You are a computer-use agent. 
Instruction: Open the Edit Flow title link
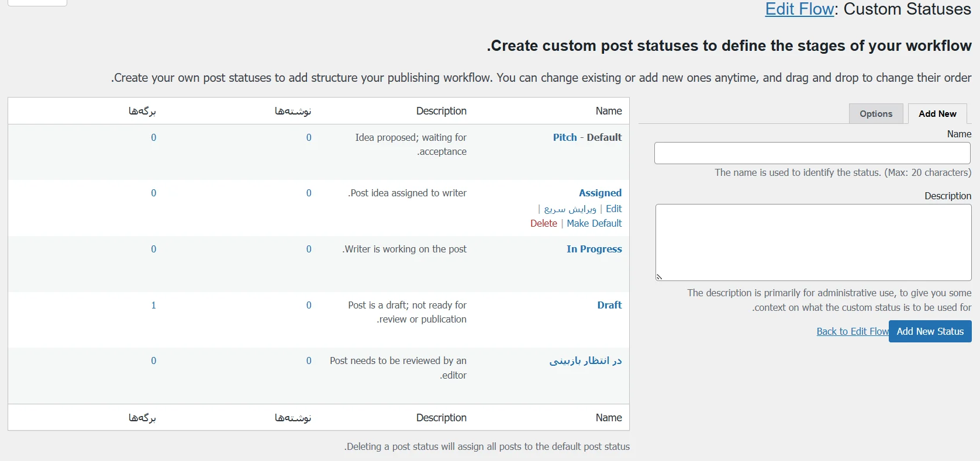[x=799, y=9]
